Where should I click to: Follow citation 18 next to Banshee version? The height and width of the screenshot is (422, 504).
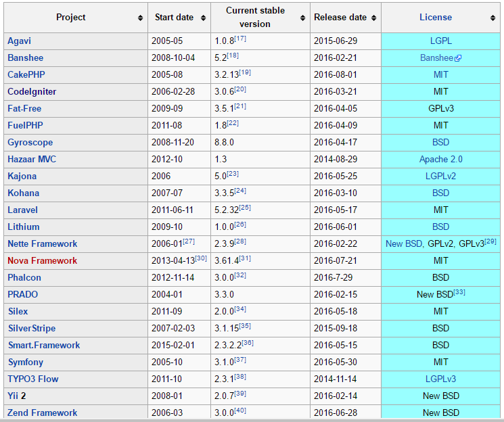coord(233,55)
